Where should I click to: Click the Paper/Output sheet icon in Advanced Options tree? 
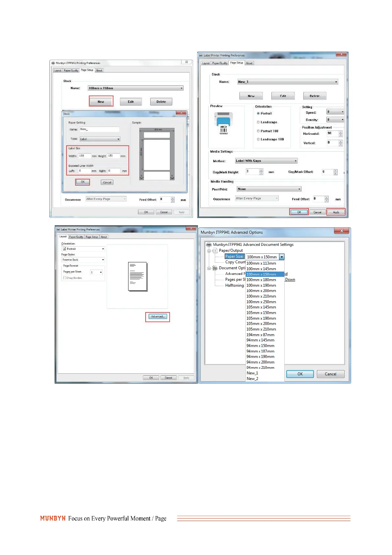(x=215, y=250)
